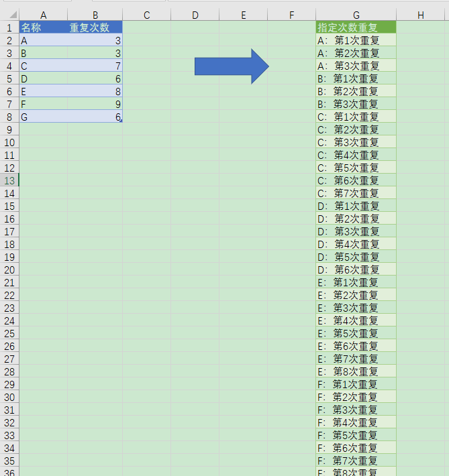Select cell A6 containing E
The height and width of the screenshot is (476, 449).
(44, 91)
